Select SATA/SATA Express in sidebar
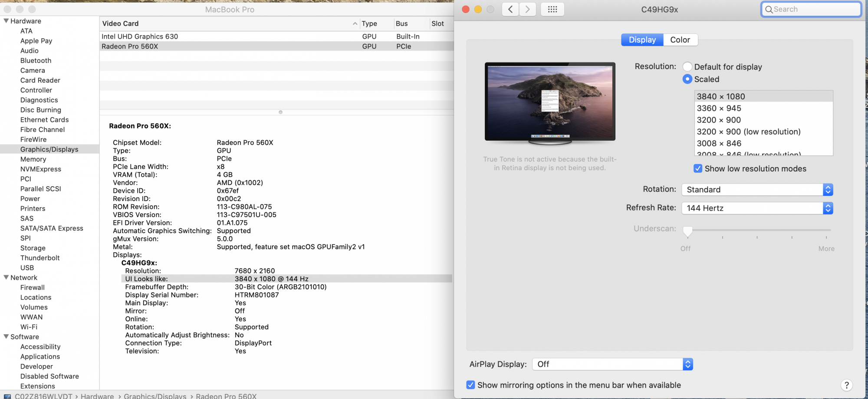The height and width of the screenshot is (399, 868). (52, 228)
